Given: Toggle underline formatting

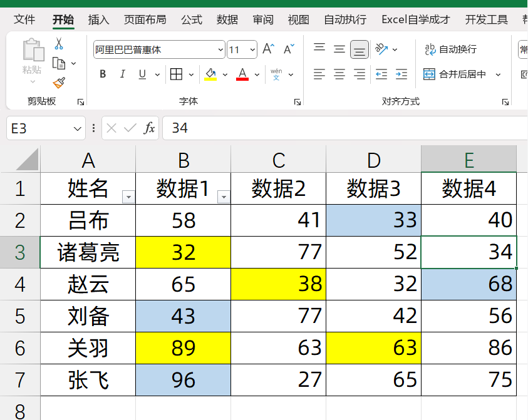Looking at the screenshot, I should point(142,74).
